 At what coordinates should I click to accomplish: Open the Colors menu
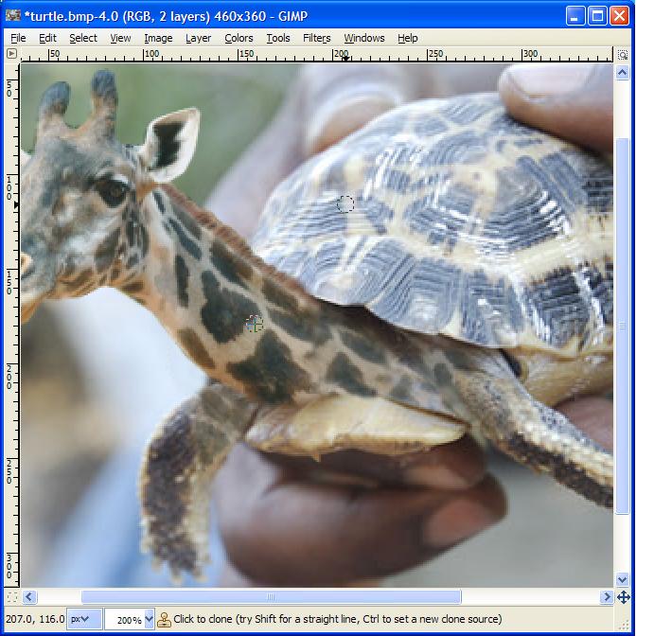(x=239, y=38)
